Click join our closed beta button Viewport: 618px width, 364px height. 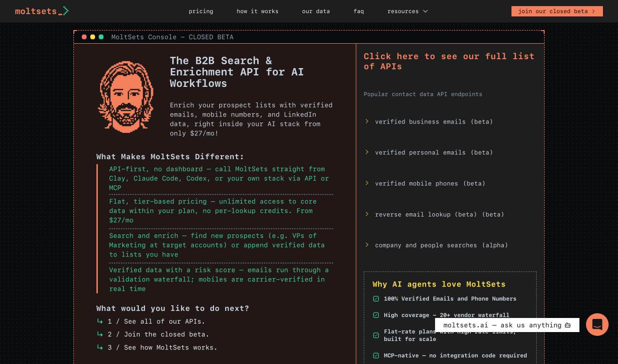tap(557, 11)
